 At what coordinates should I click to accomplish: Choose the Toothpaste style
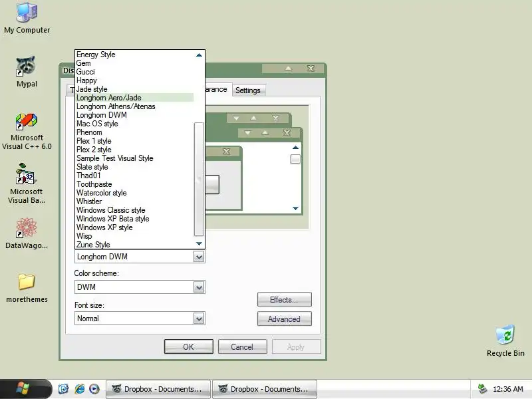pos(135,184)
